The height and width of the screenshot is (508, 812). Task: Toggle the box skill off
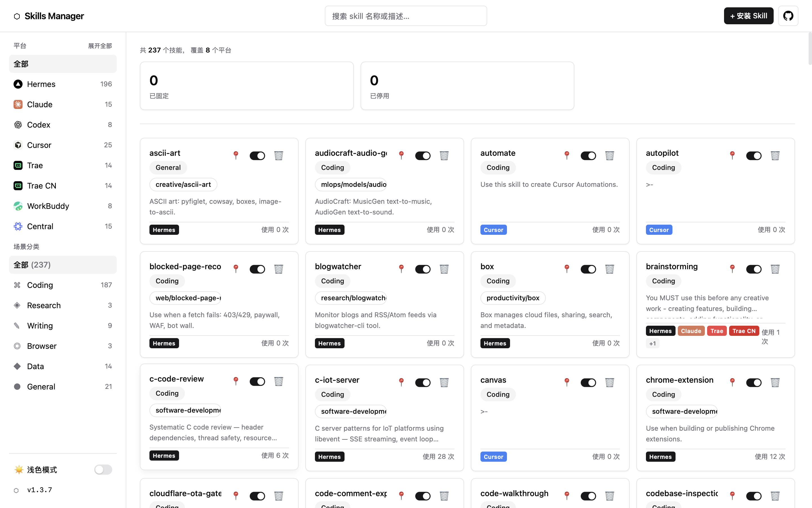588,269
